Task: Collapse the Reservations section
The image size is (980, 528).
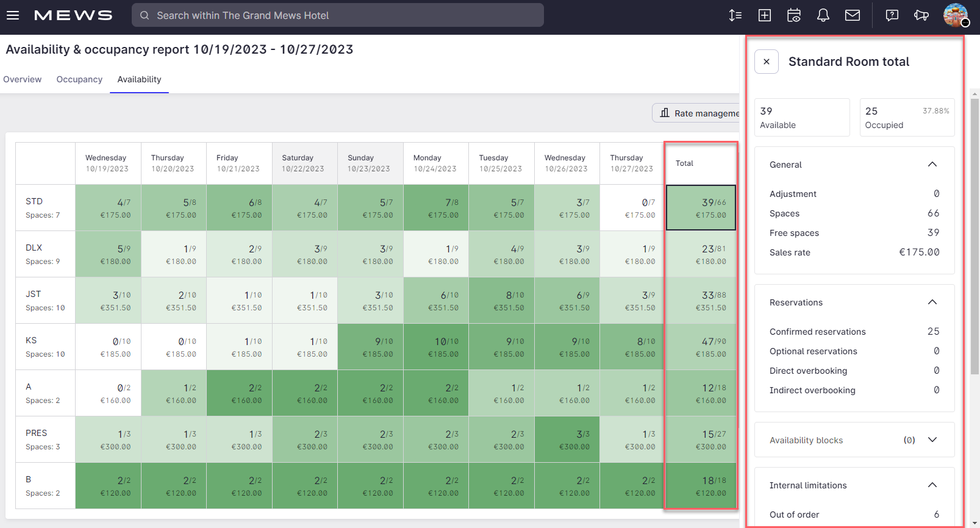Action: 932,302
